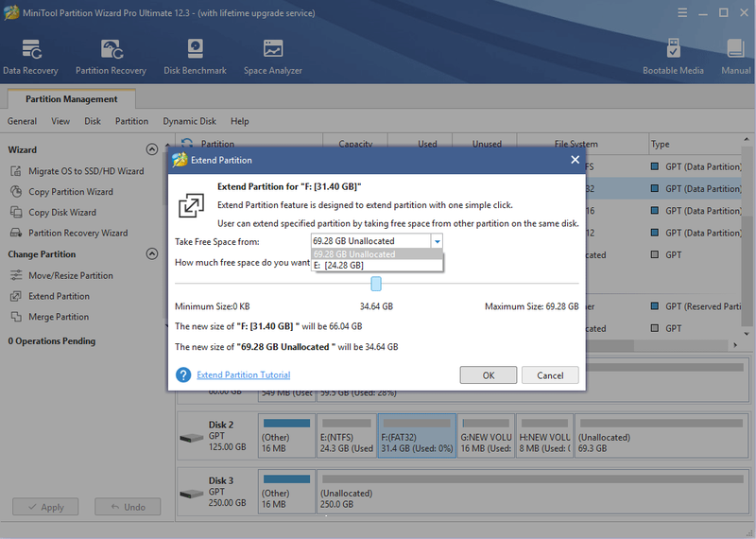Launch the Partition Recovery tool
Screen dimensions: 756x539
[x=111, y=57]
